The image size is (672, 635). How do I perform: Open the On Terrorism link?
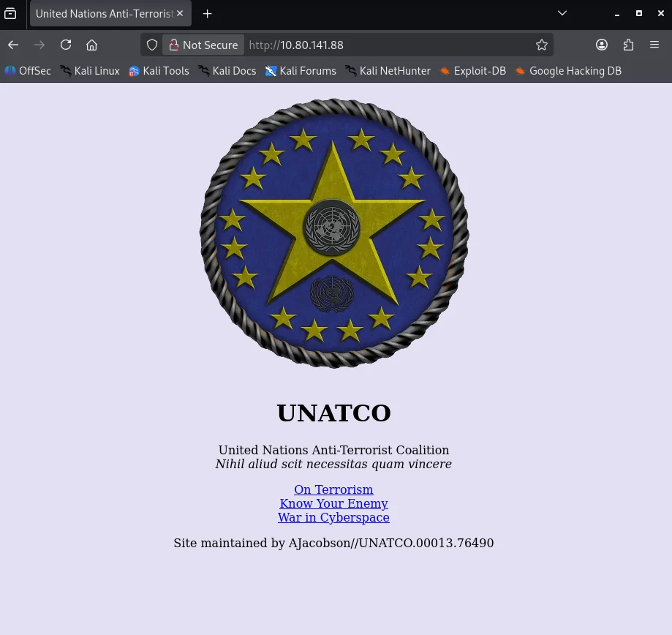[x=333, y=489]
